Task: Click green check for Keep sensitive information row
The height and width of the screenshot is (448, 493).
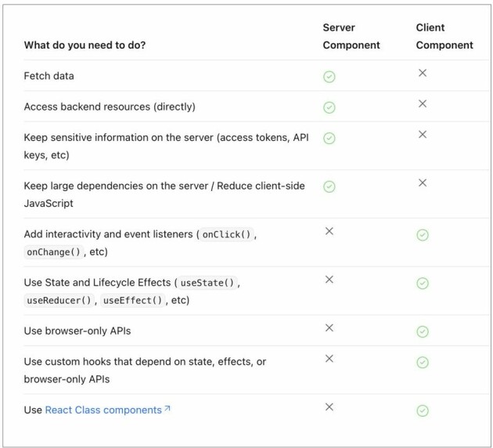Action: click(329, 138)
